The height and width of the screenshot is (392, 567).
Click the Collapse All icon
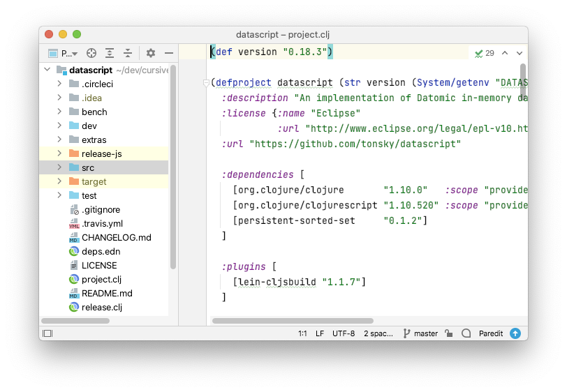(x=128, y=53)
